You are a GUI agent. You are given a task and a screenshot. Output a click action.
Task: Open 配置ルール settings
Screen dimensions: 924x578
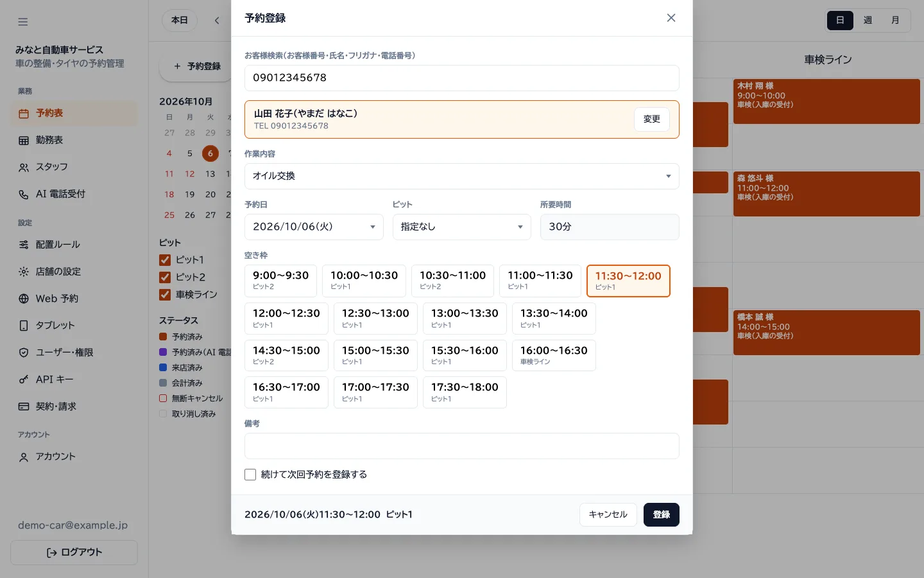coord(74,245)
